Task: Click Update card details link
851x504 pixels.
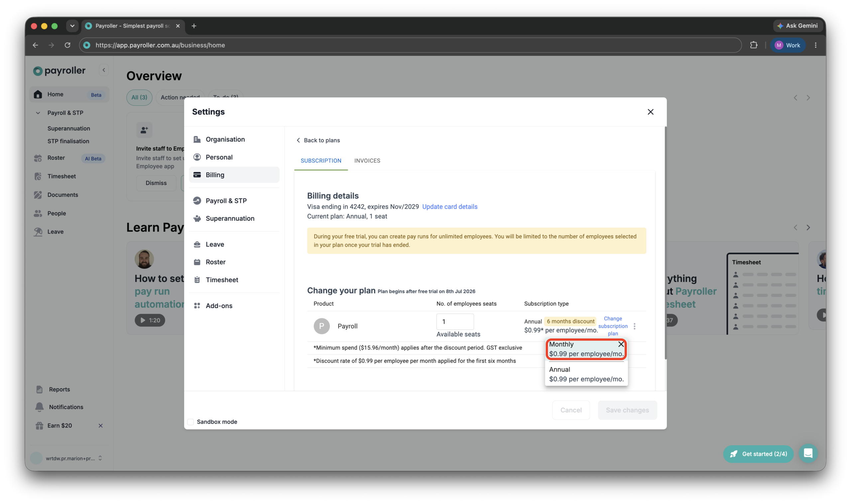Action: point(449,207)
